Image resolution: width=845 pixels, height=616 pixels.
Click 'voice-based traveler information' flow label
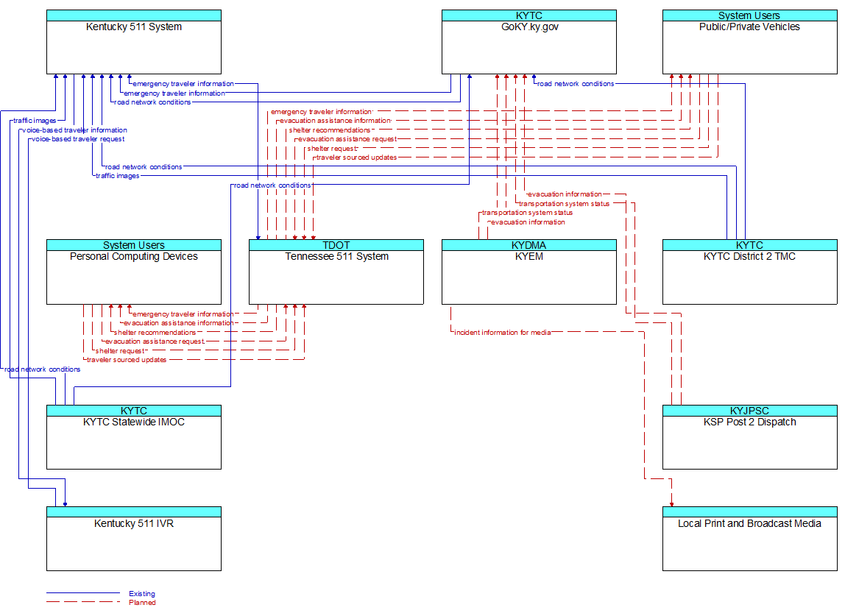74,130
